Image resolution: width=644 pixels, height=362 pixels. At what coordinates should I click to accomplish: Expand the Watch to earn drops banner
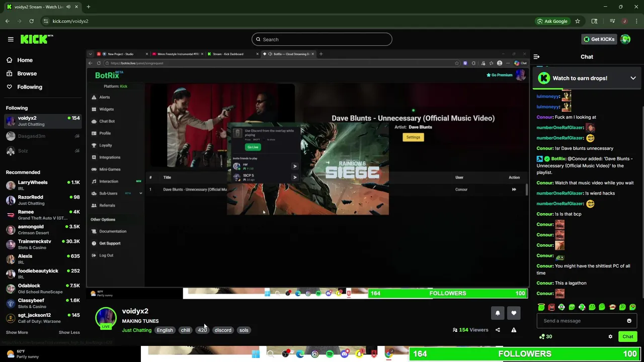tap(633, 78)
